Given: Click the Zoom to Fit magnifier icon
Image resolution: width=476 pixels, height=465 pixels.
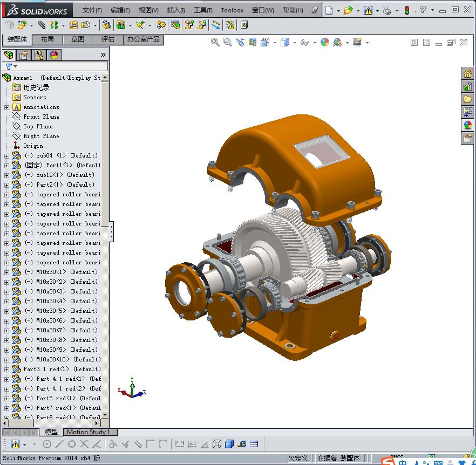Looking at the screenshot, I should [x=215, y=42].
